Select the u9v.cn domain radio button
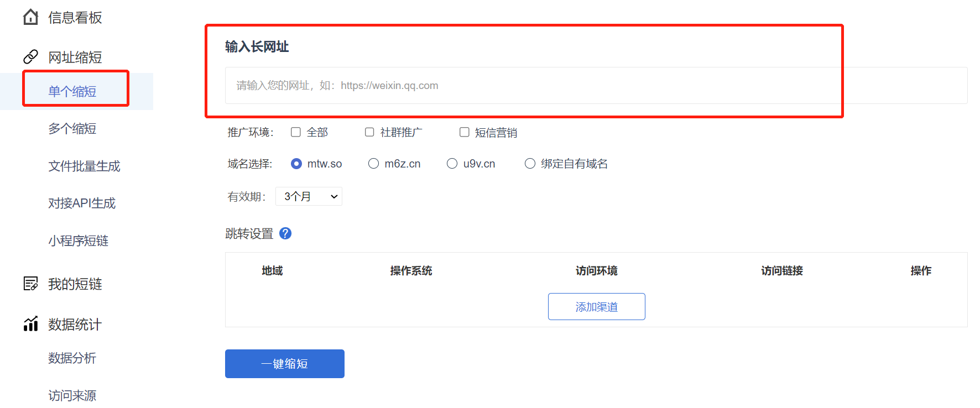Viewport: 980px width, 408px height. [x=452, y=164]
